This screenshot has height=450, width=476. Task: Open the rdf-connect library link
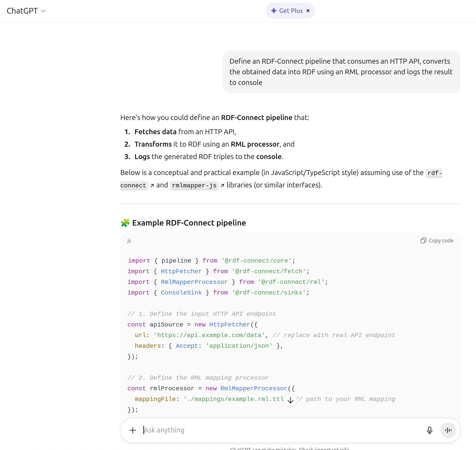pyautogui.click(x=134, y=185)
